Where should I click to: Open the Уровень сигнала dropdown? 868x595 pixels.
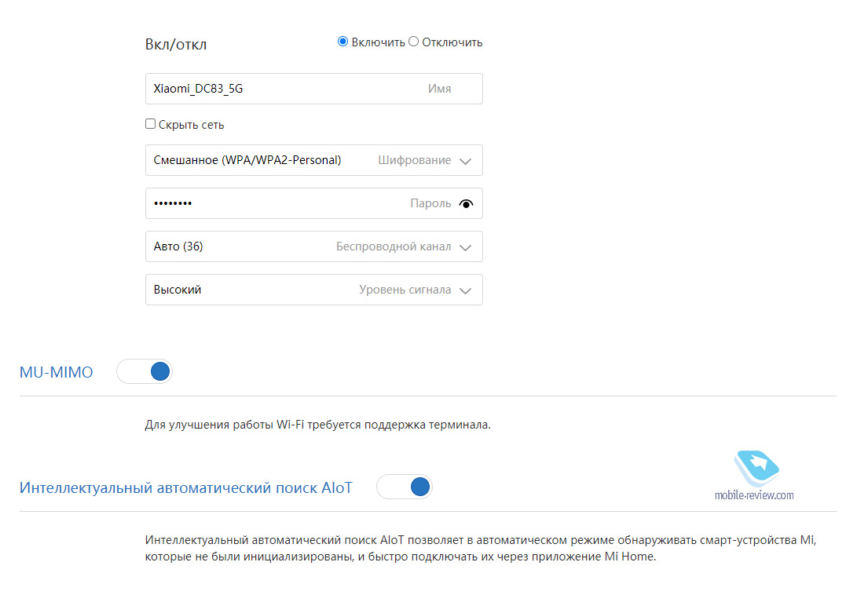pyautogui.click(x=314, y=289)
